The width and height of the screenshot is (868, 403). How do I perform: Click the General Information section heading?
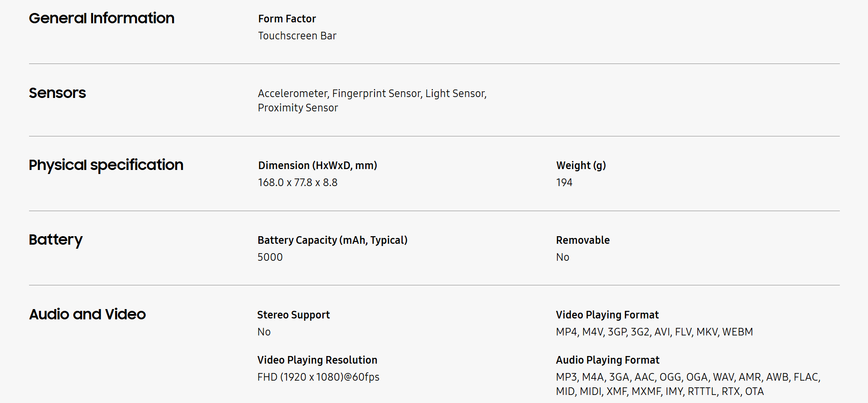[101, 18]
